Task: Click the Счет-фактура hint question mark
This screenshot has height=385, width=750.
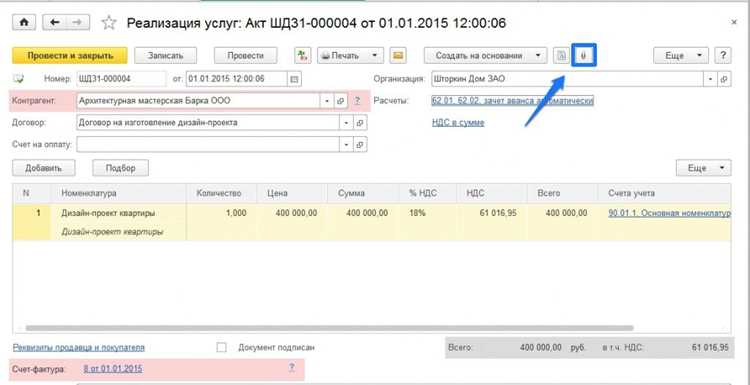Action: [x=291, y=368]
